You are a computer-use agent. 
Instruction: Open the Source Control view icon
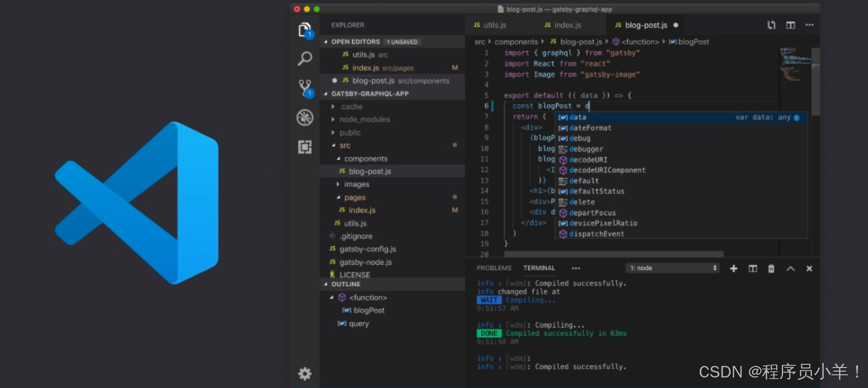305,88
